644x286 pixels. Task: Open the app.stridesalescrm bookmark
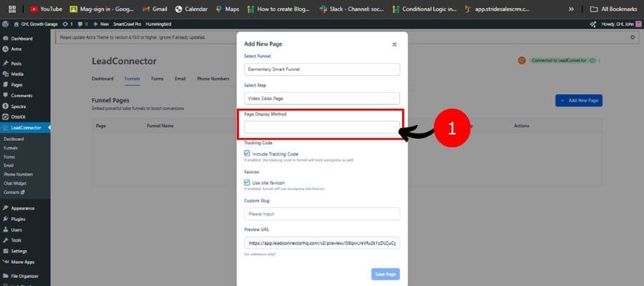[x=497, y=9]
